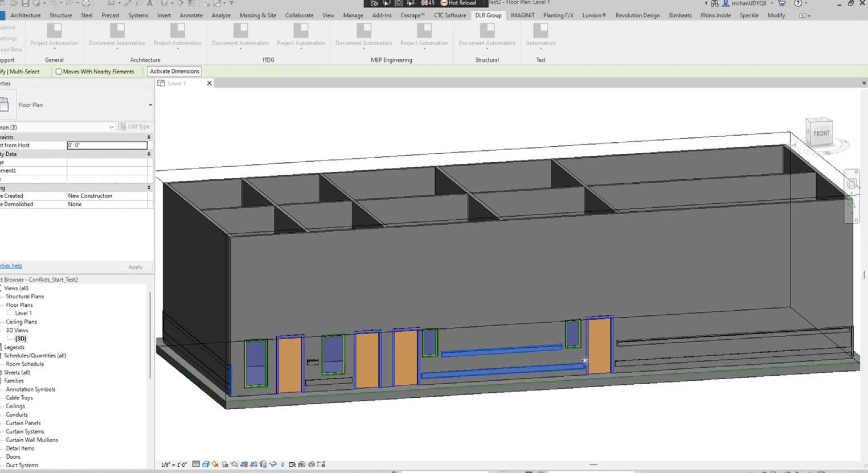Image resolution: width=868 pixels, height=473 pixels.
Task: Click the Hot Reload button
Action: (x=458, y=3)
